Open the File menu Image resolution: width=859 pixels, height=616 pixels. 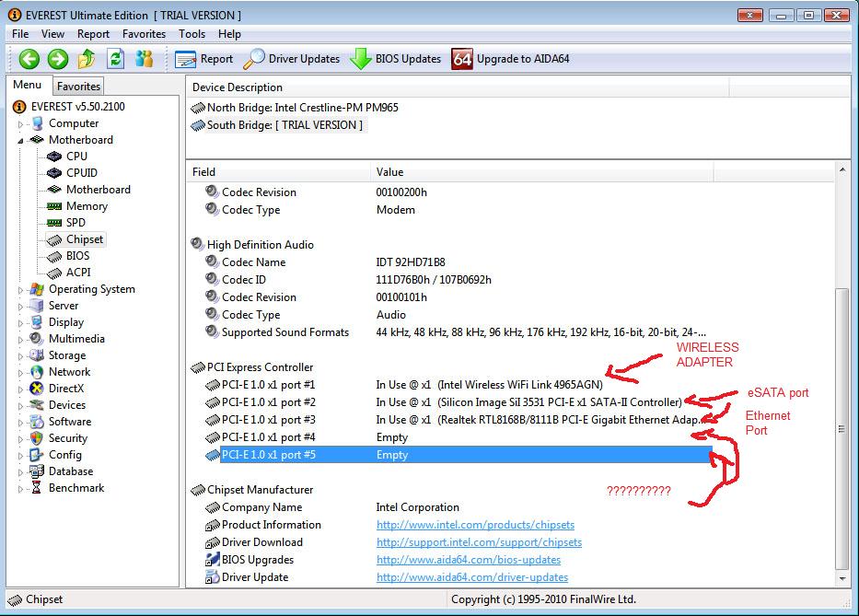click(x=20, y=34)
